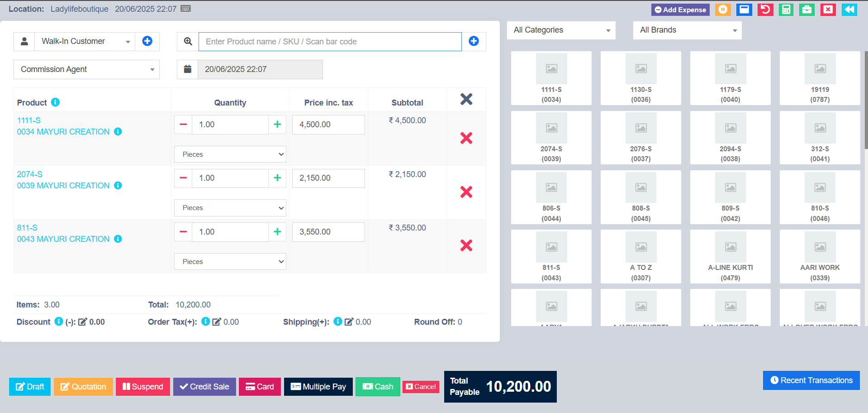868x413 pixels.
Task: Increase quantity of 1111-S with plus
Action: tap(277, 125)
